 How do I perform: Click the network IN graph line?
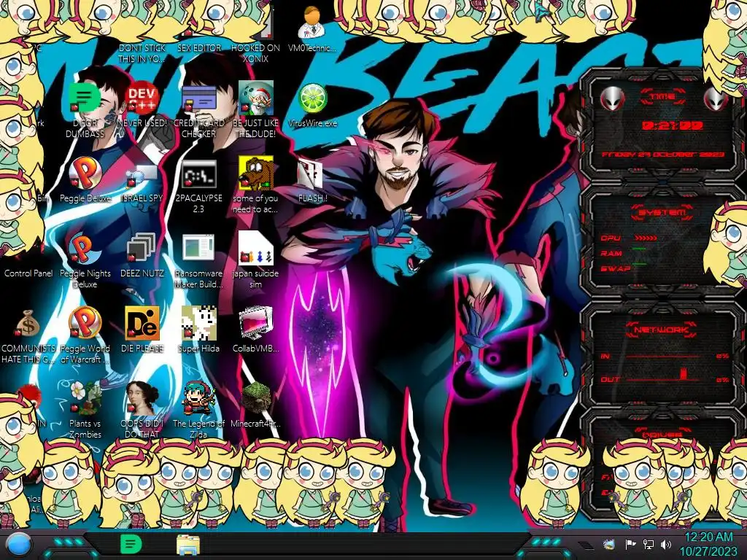(664, 356)
